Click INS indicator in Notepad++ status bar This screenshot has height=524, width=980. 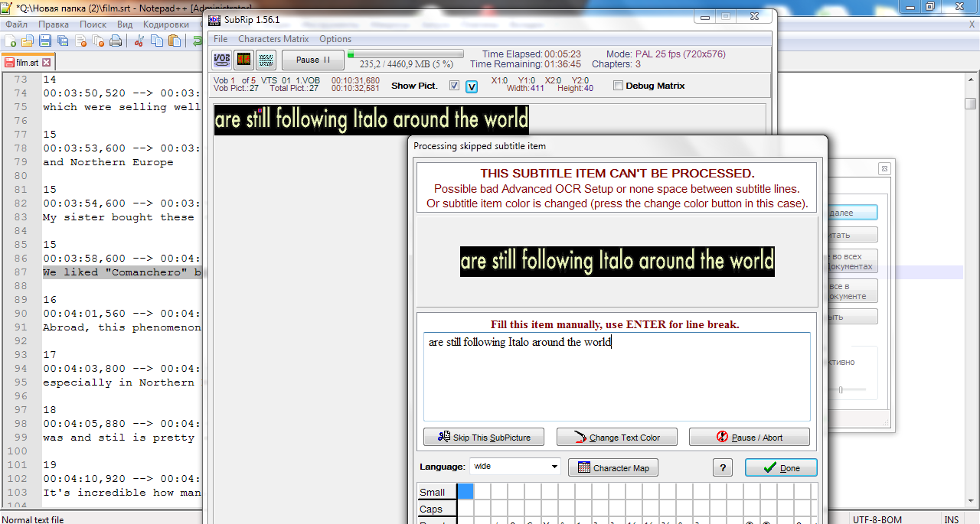[952, 519]
